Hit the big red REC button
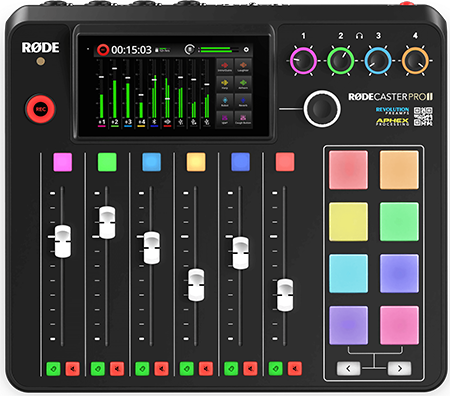The height and width of the screenshot is (396, 450). (40, 109)
